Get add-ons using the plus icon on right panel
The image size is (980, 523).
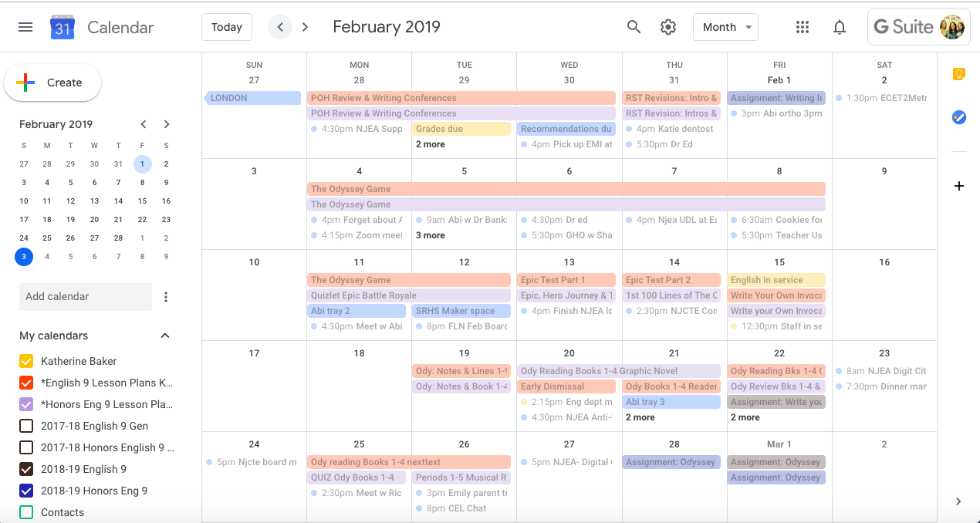[x=959, y=186]
